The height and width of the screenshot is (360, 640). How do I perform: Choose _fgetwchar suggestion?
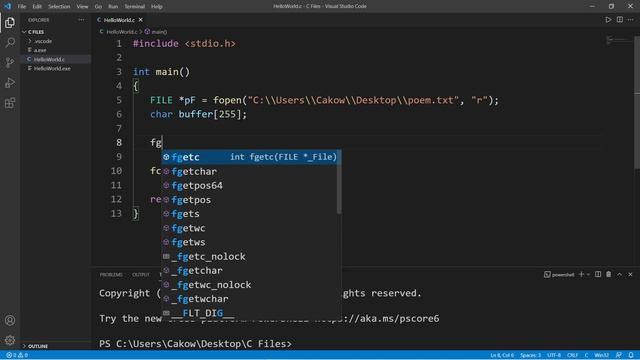pos(249,299)
